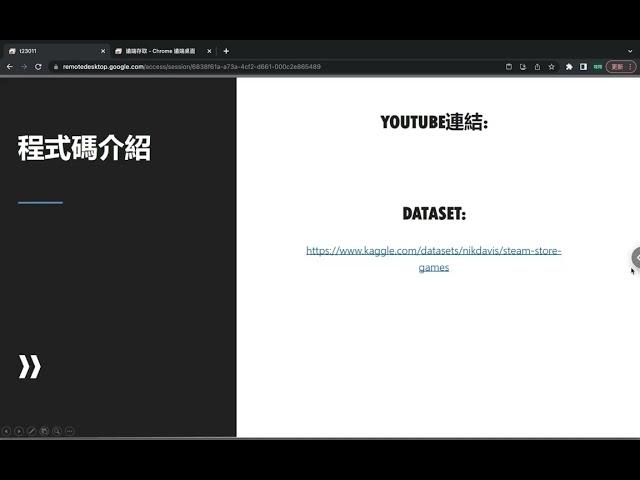The height and width of the screenshot is (480, 640).
Task: Expand the remote desktop side panel arrow
Action: tap(636, 258)
